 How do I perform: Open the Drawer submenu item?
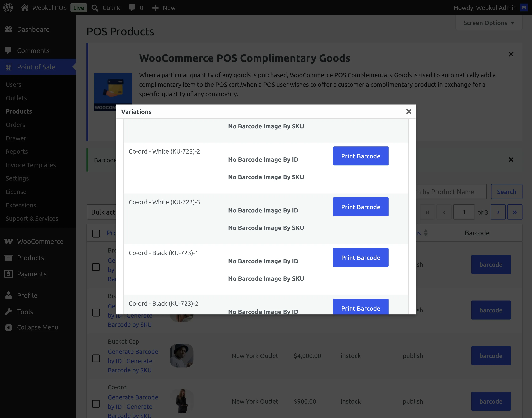tap(16, 138)
